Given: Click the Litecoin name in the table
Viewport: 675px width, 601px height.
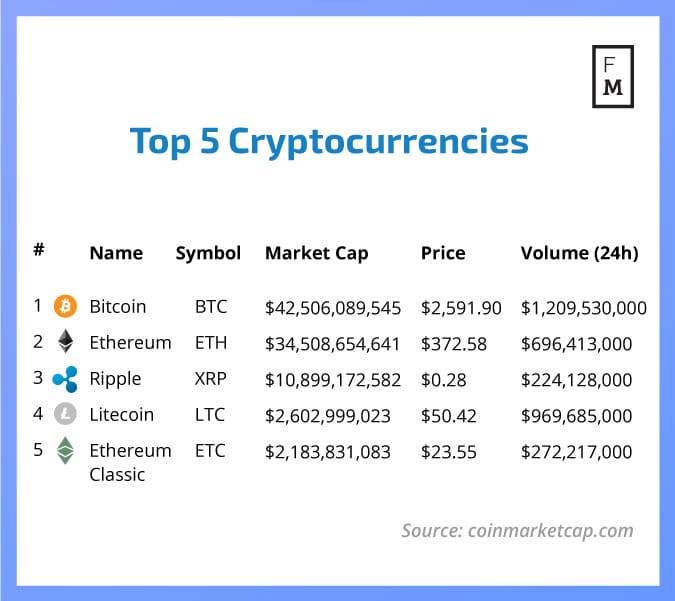Looking at the screenshot, I should pos(121,415).
